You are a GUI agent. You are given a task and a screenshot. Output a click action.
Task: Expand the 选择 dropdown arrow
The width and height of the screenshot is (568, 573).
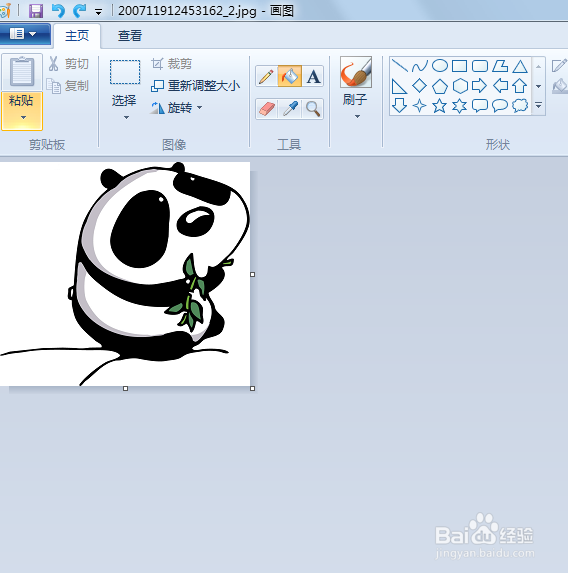(x=126, y=118)
